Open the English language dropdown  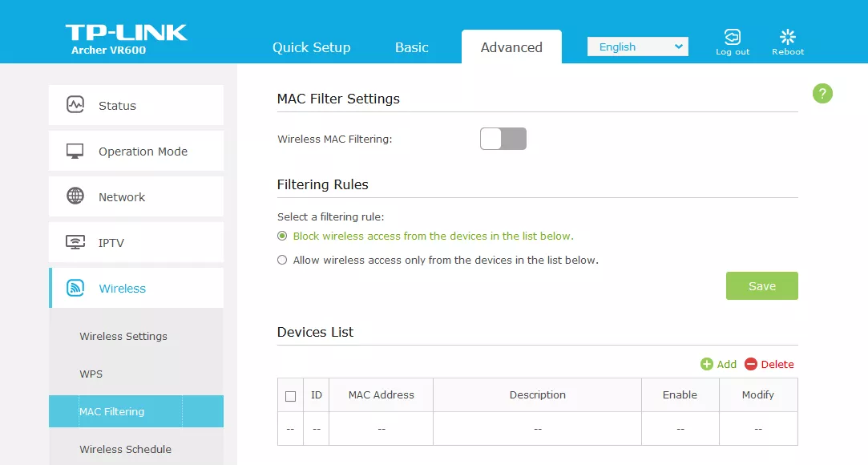[x=637, y=46]
